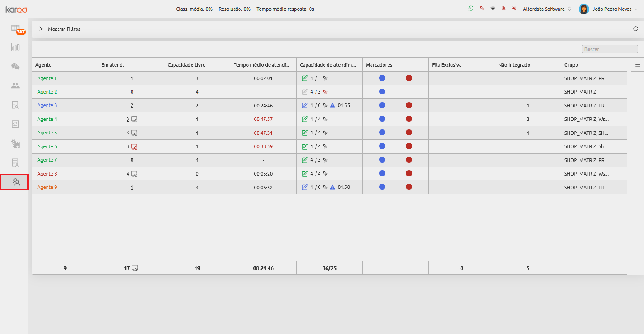This screenshot has width=644, height=334.
Task: Open the Agente 3 agent link
Action: 47,106
